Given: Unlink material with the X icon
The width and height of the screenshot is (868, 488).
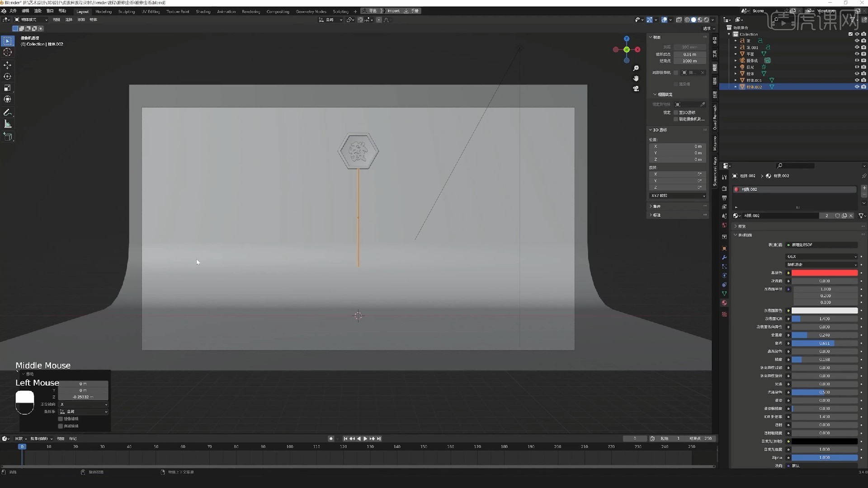Looking at the screenshot, I should tap(851, 216).
